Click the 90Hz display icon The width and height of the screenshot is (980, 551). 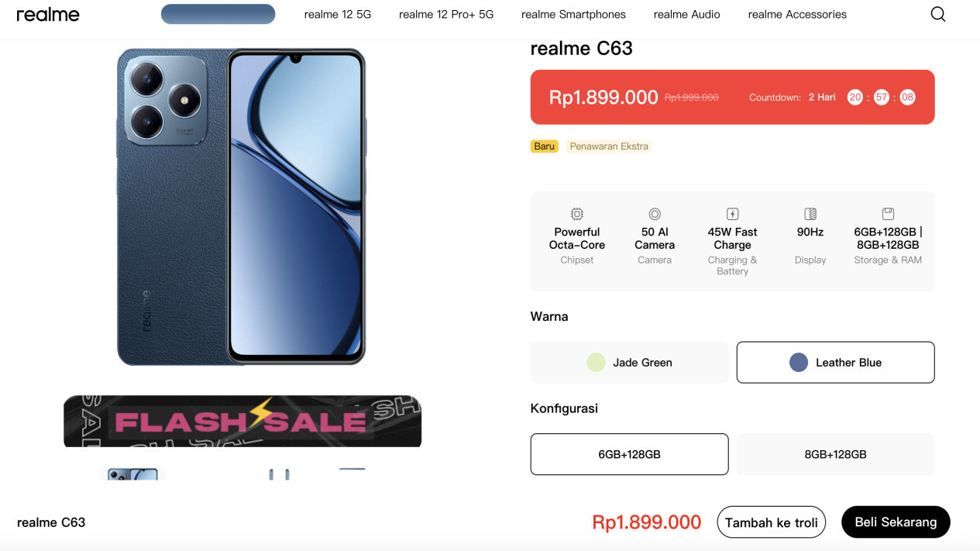810,214
